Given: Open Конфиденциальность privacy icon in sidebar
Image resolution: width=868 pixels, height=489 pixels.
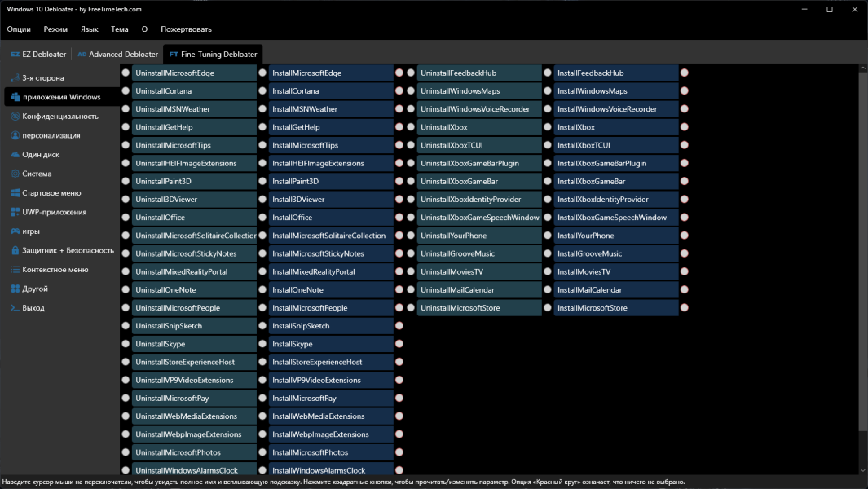Looking at the screenshot, I should (x=15, y=117).
